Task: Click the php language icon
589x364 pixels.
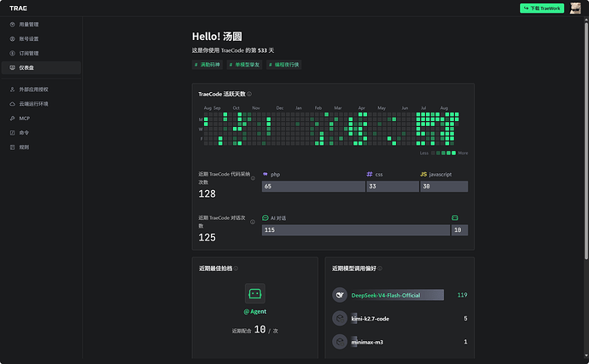Action: [x=265, y=174]
